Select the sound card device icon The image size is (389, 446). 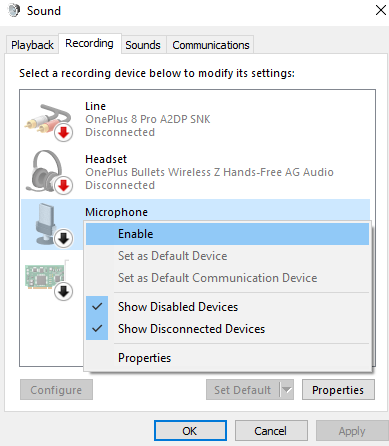pyautogui.click(x=47, y=279)
